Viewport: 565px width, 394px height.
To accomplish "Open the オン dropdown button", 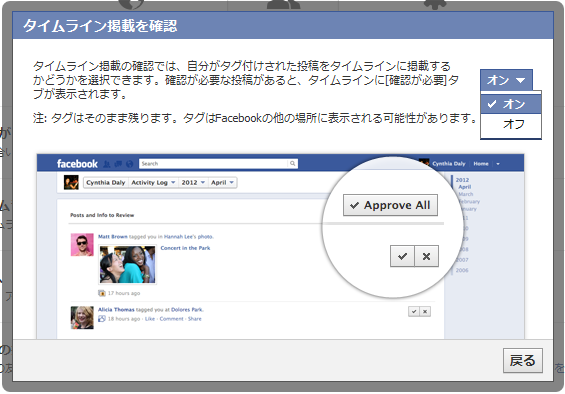I will pyautogui.click(x=506, y=80).
